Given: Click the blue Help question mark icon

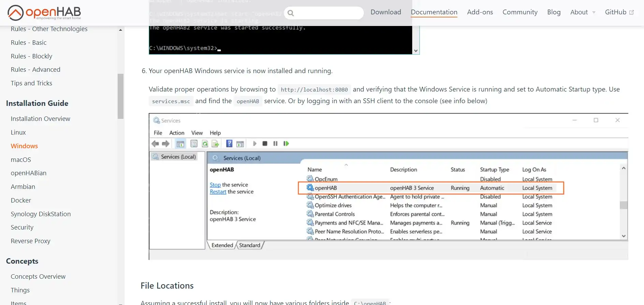Looking at the screenshot, I should coord(229,144).
